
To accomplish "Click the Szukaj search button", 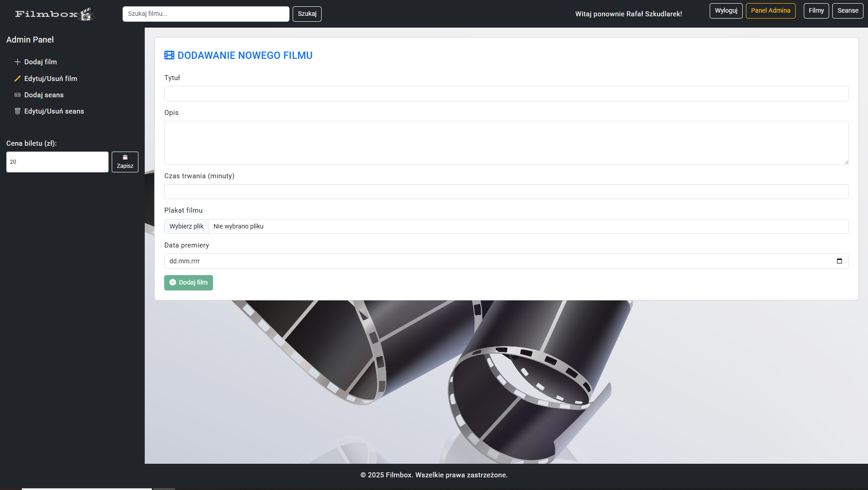I will tap(307, 14).
